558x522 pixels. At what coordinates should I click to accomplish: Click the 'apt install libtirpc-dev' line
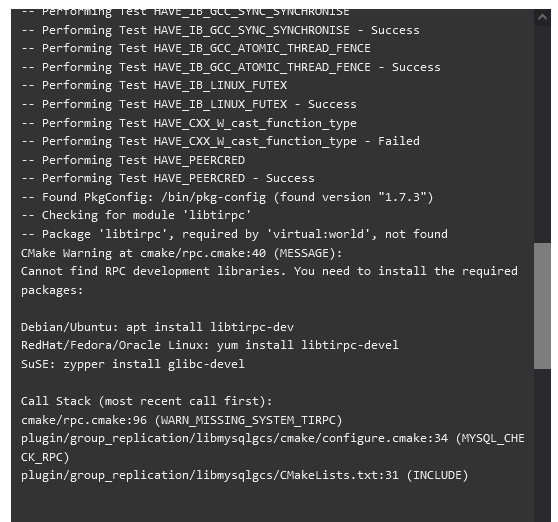[x=157, y=327]
